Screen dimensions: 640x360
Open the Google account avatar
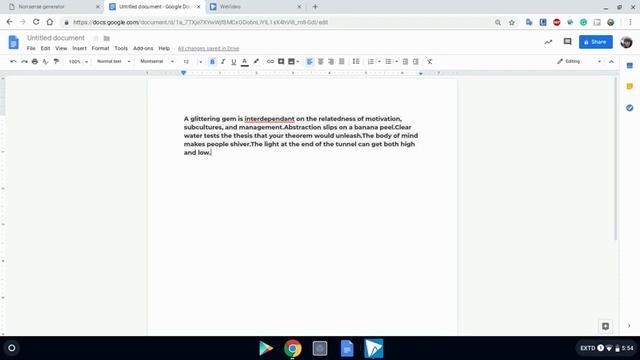click(x=626, y=42)
